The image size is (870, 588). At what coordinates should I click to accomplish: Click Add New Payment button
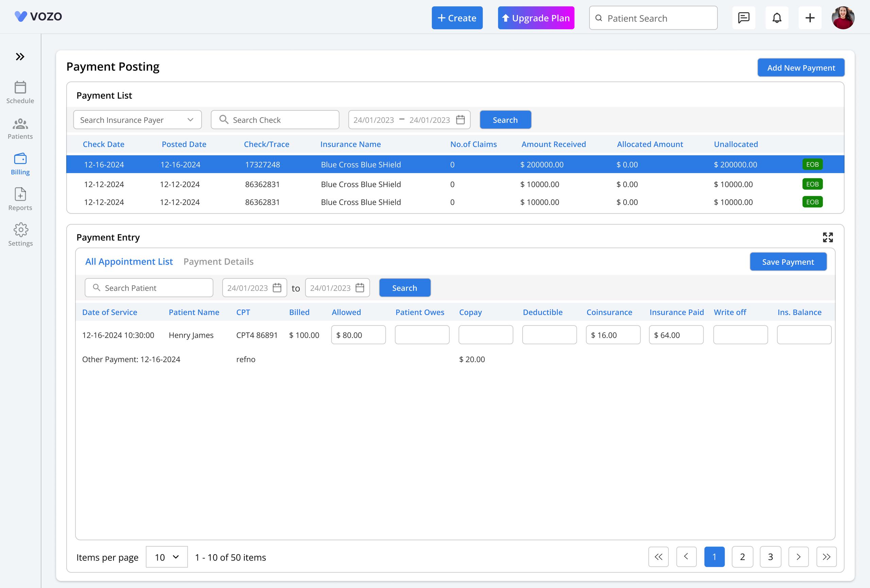click(801, 68)
